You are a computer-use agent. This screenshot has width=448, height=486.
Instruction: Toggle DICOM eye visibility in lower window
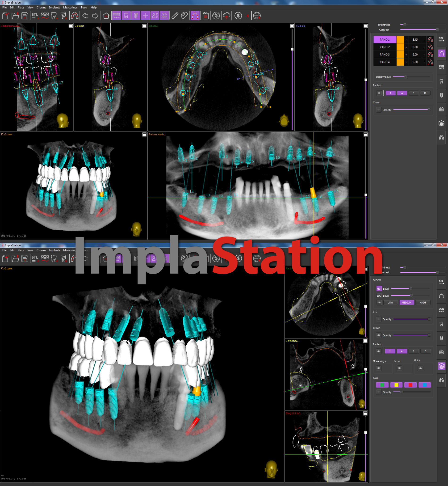click(x=379, y=302)
